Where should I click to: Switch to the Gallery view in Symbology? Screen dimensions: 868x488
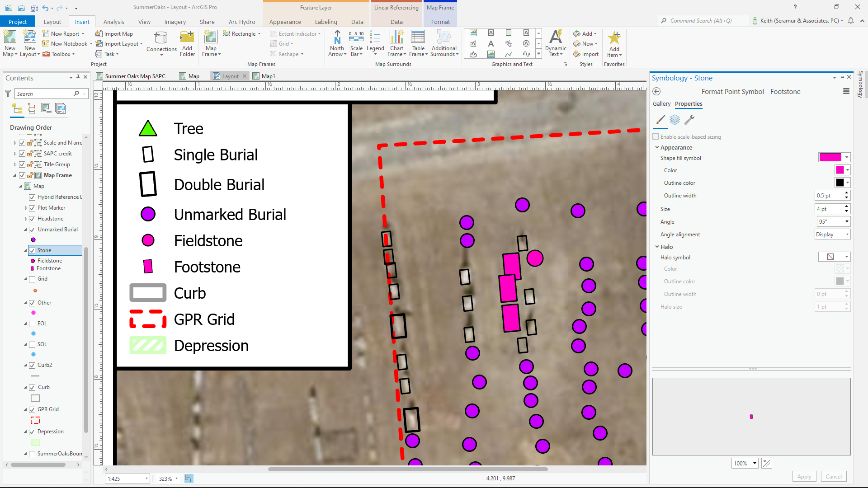coord(661,103)
